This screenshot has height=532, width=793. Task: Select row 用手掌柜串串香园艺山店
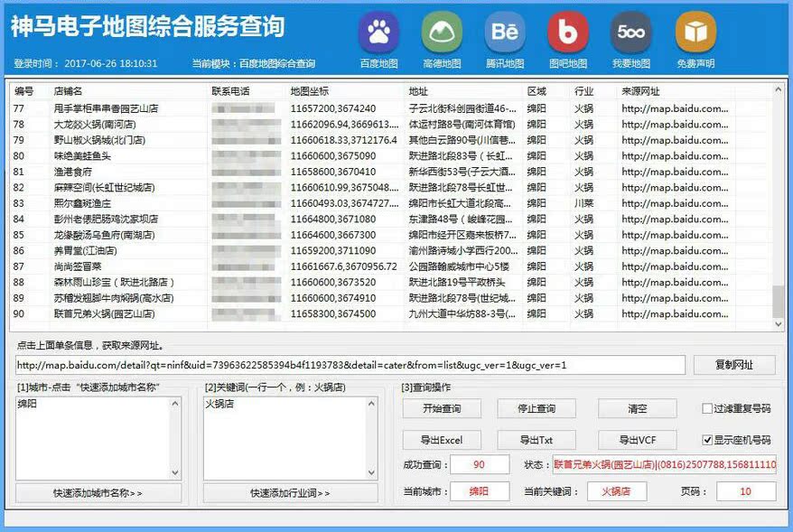391,108
